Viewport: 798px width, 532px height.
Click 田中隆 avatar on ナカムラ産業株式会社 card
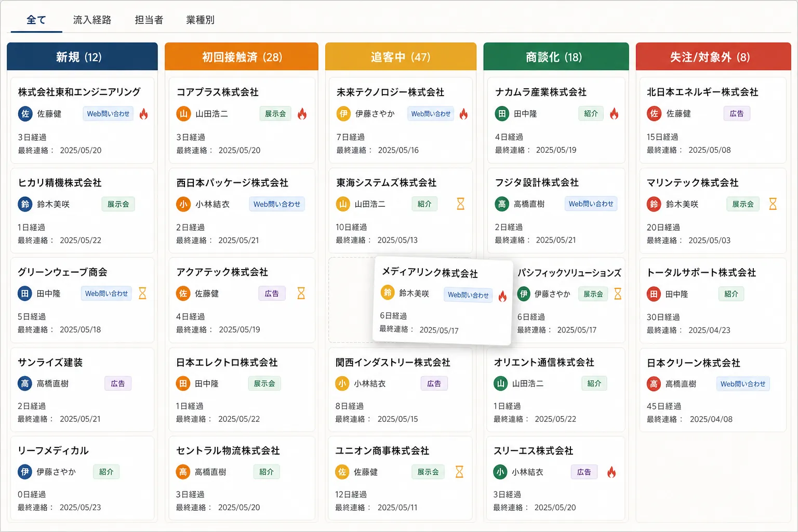tap(502, 114)
